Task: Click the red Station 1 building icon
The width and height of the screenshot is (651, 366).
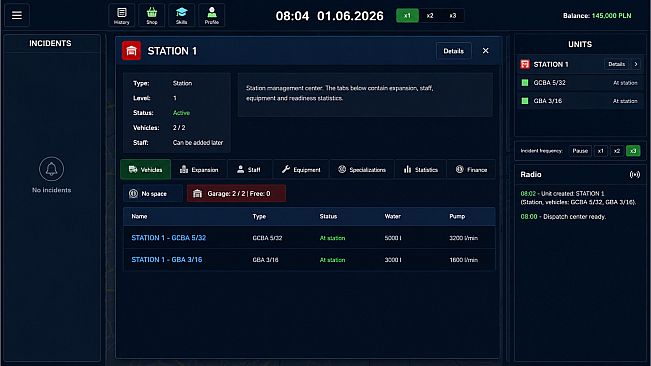Action: pos(131,51)
